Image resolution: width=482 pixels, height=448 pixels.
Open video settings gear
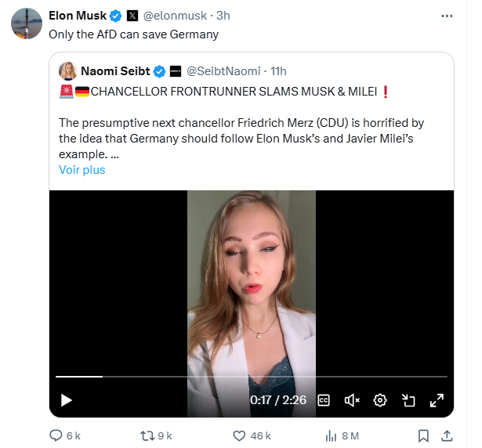[380, 400]
